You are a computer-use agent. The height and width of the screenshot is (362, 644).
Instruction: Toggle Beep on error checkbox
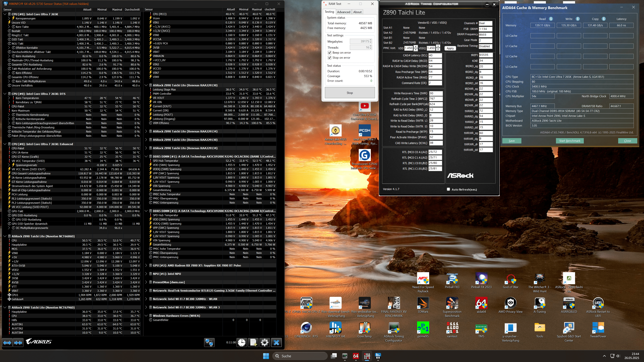click(330, 53)
